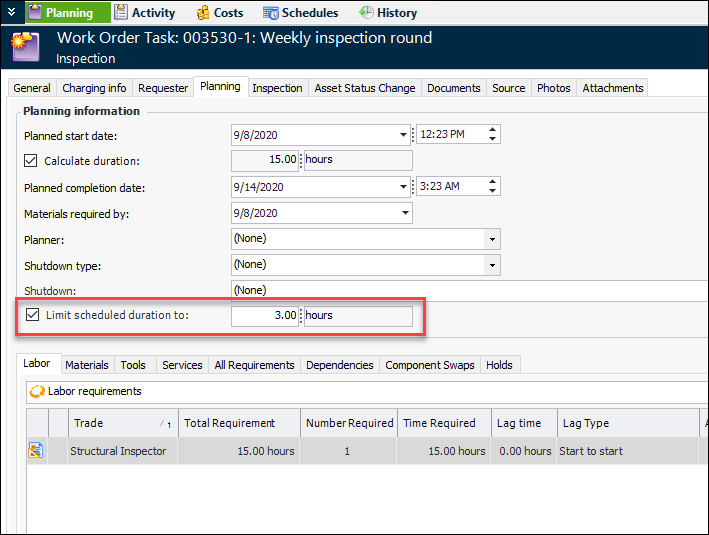
Task: Open the Asset Status Change tab
Action: click(364, 88)
